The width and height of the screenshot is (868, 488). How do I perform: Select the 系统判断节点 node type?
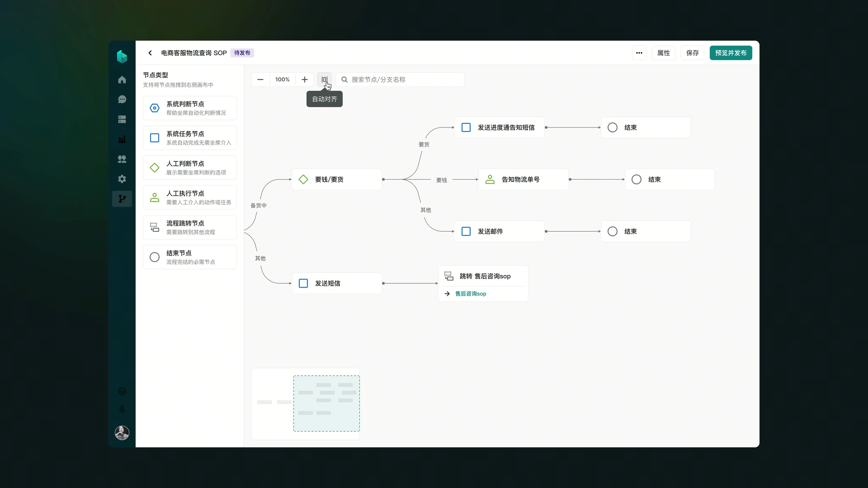[189, 108]
